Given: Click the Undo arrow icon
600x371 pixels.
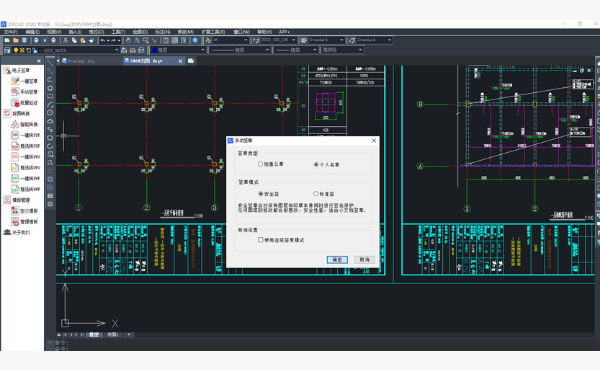Looking at the screenshot, I should click(x=103, y=40).
